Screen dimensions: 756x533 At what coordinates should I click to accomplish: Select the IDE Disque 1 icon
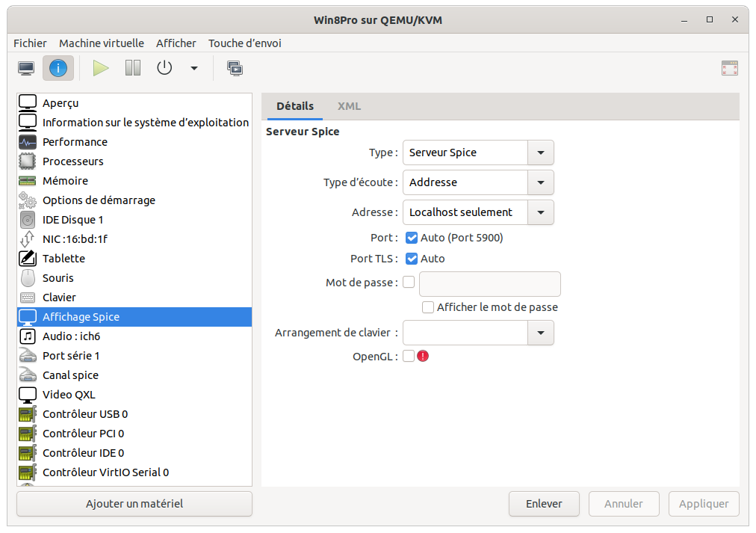28,220
